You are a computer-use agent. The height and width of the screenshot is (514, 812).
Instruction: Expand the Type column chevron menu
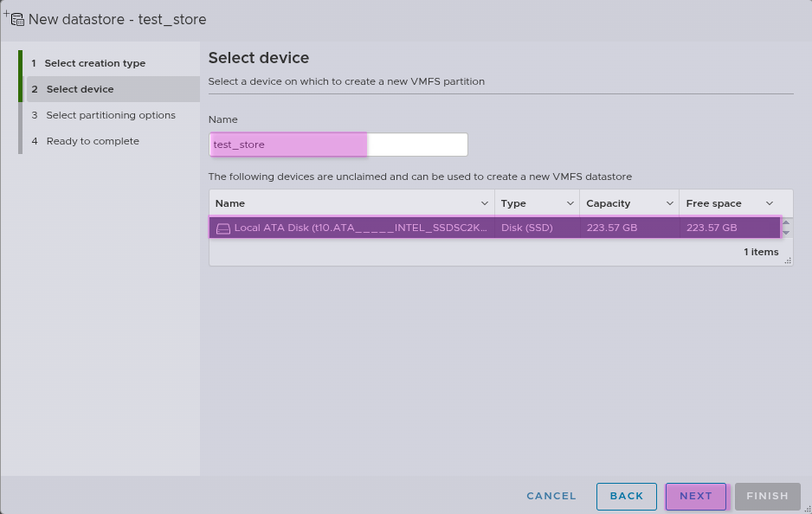[570, 203]
